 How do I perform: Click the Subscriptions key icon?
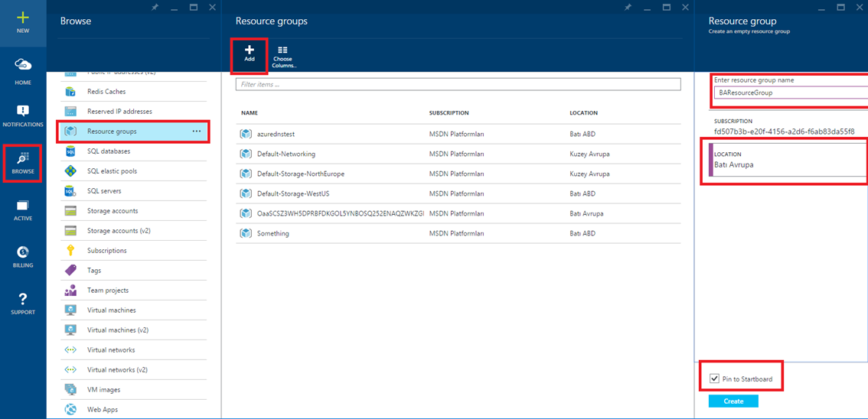point(70,250)
